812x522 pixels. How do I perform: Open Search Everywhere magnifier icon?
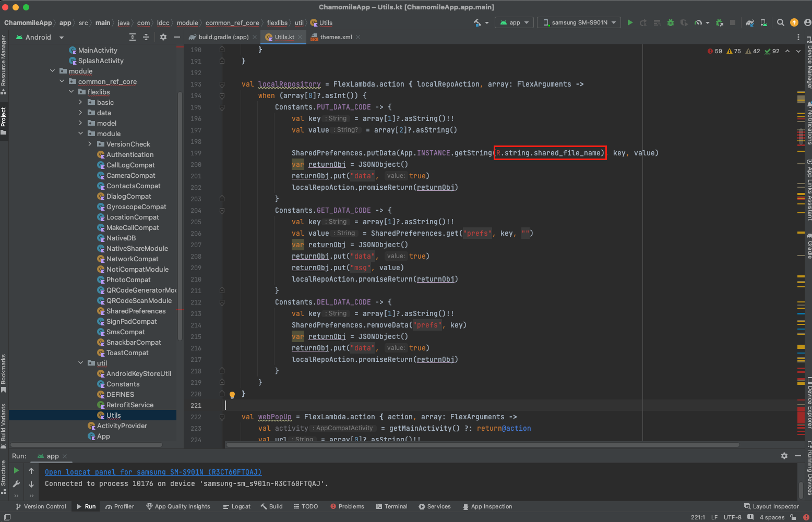click(x=780, y=22)
